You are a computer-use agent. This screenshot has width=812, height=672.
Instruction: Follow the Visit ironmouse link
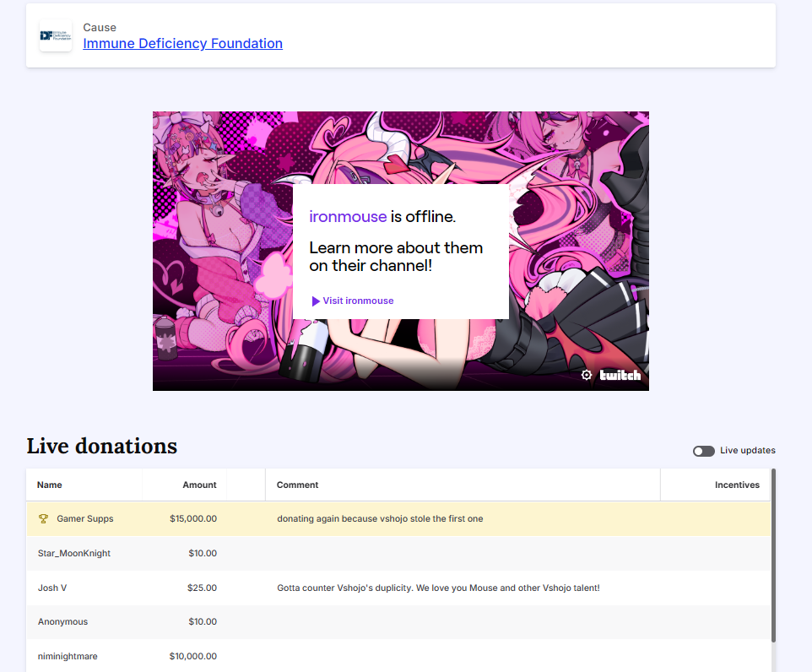click(x=358, y=301)
